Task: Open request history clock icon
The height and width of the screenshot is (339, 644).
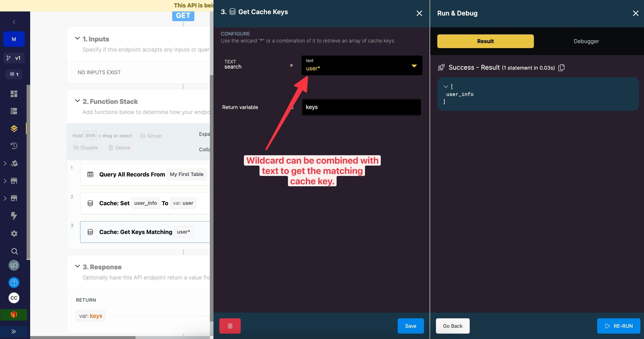Action: coord(14,146)
